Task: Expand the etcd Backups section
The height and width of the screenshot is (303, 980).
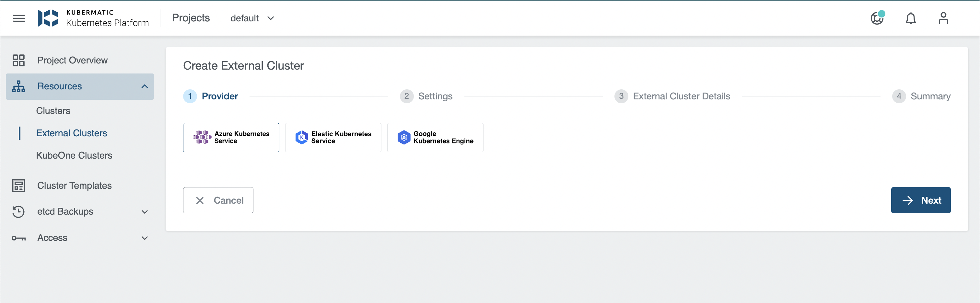Action: click(144, 212)
